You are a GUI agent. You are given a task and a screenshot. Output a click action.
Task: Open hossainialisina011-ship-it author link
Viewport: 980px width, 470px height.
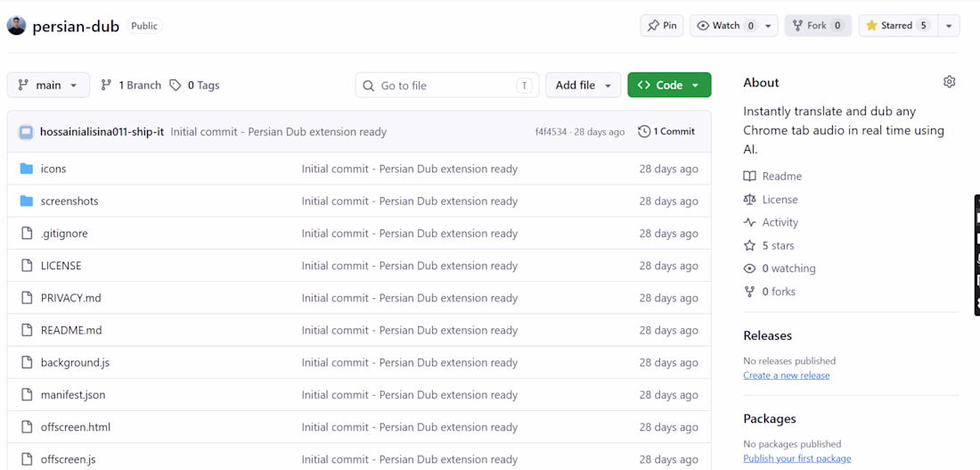(102, 132)
